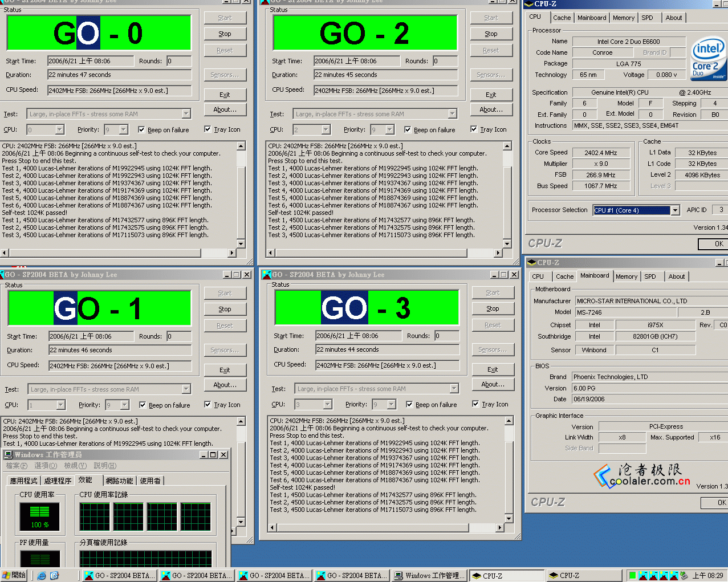Click the lower CPU-Z window title icon
The height and width of the screenshot is (582, 728).
(531, 263)
